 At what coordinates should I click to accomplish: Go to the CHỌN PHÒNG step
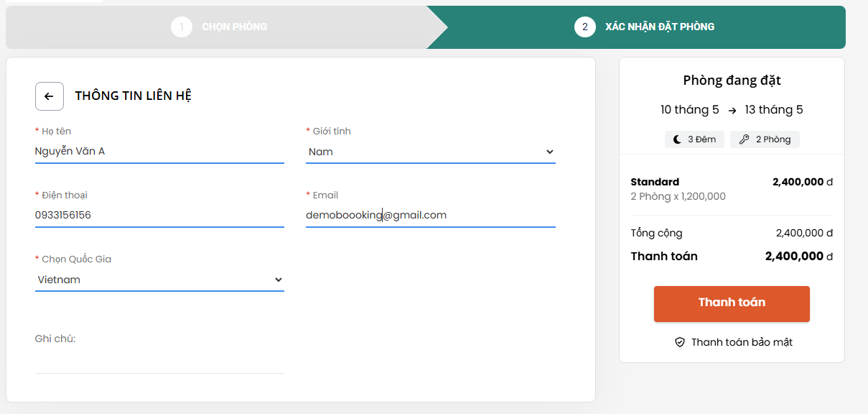(x=234, y=27)
